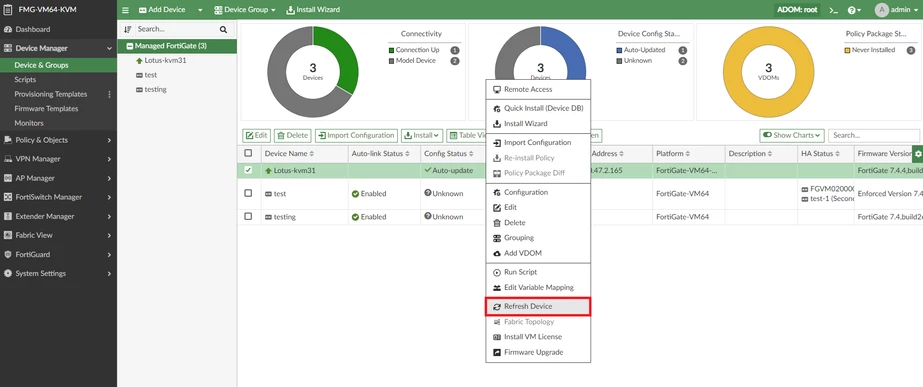Image resolution: width=923 pixels, height=387 pixels.
Task: Open Dashboard in the sidebar
Action: pyautogui.click(x=58, y=29)
